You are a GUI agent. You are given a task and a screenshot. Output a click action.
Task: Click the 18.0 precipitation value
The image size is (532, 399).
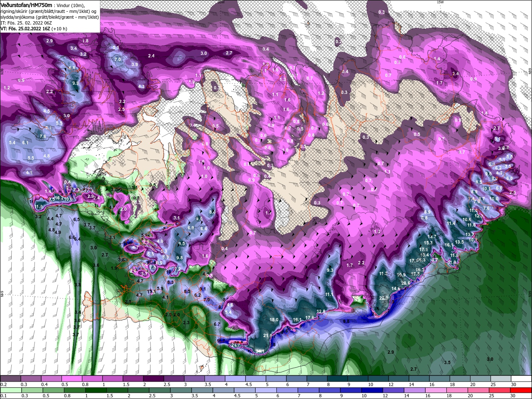[x=274, y=320]
